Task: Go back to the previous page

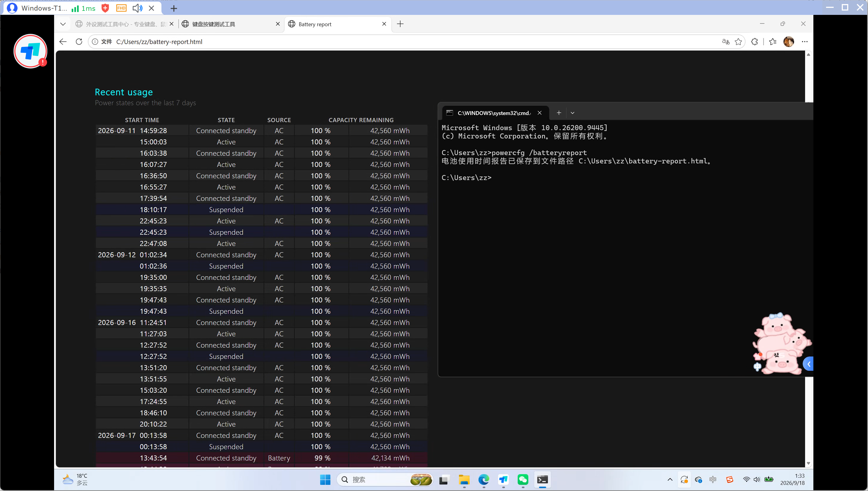Action: (63, 41)
